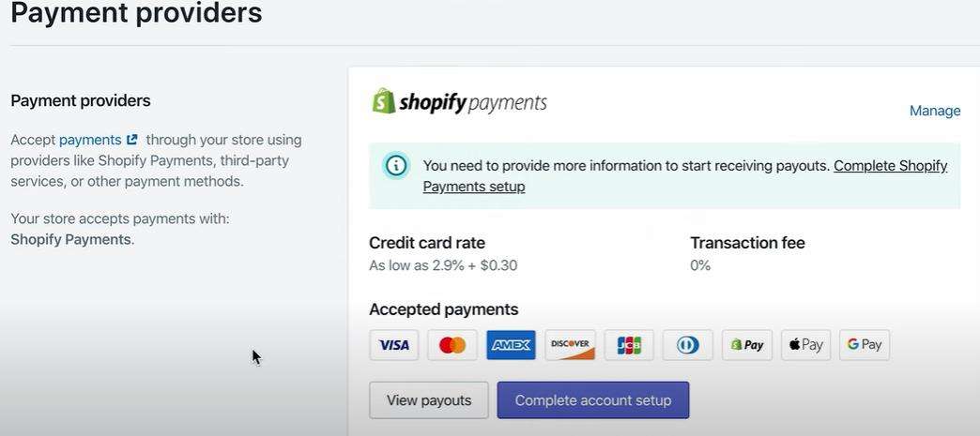
Task: Click the Transaction fee heading
Action: [747, 243]
